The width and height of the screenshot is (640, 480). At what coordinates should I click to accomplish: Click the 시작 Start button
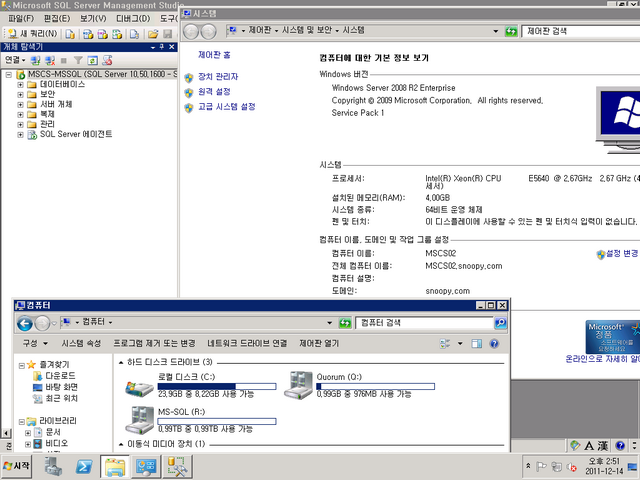(16, 466)
